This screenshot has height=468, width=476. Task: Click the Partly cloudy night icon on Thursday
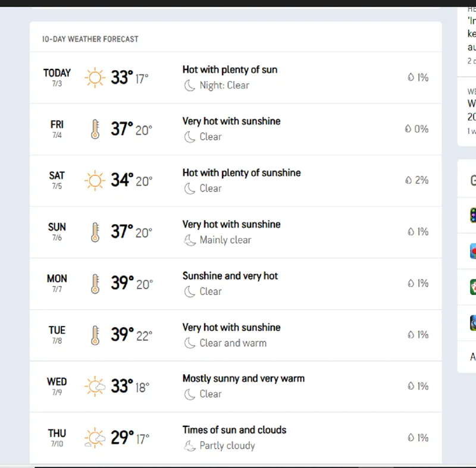coord(190,446)
